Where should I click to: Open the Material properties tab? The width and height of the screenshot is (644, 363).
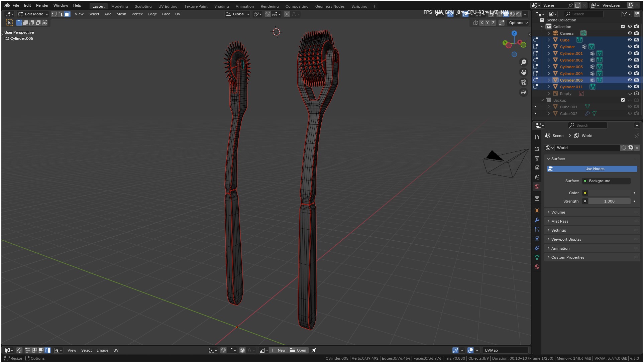point(537,267)
